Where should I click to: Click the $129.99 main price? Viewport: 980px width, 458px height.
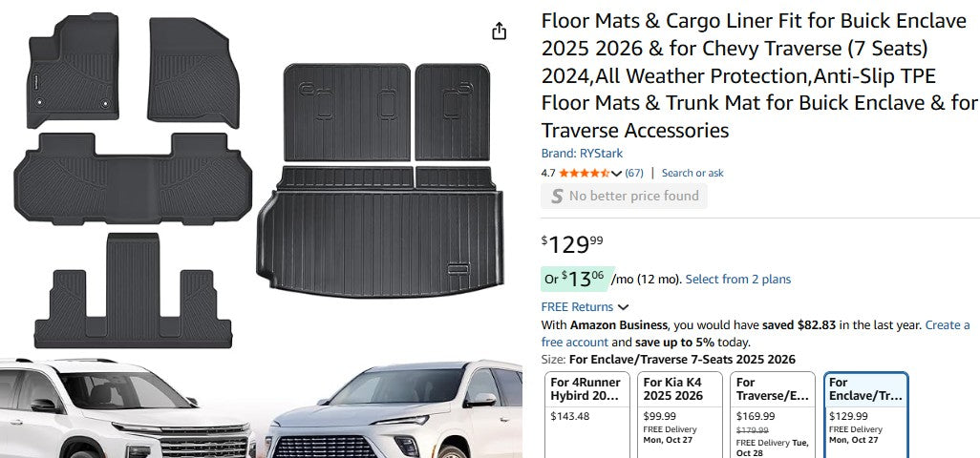572,244
